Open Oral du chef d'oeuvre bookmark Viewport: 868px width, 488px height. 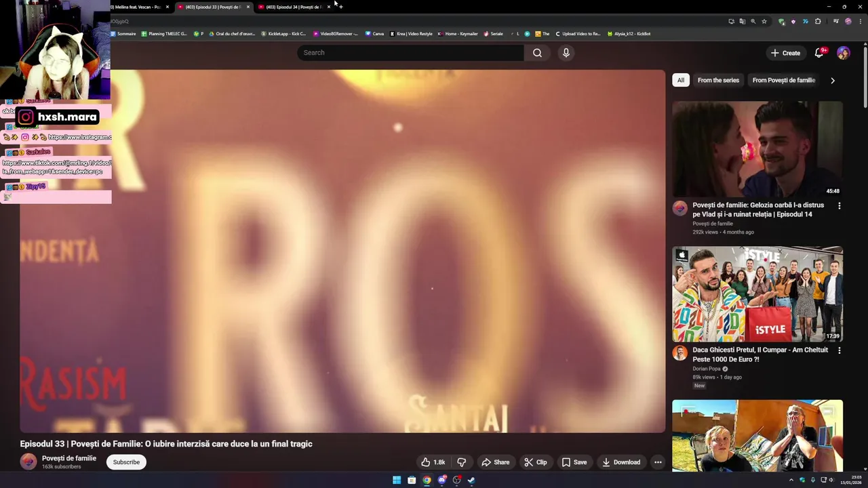tap(232, 33)
